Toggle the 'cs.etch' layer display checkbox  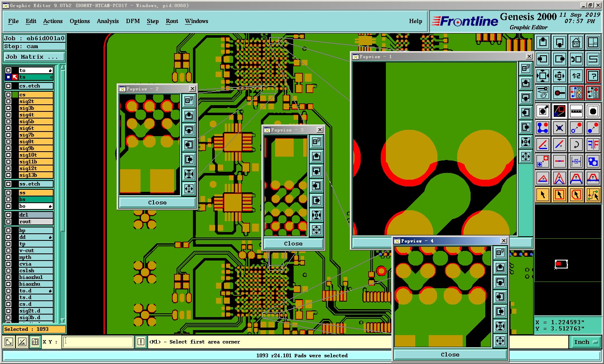8,86
